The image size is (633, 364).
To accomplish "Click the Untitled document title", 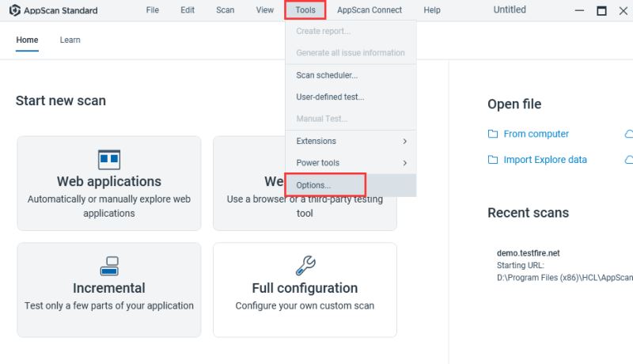I will pos(510,9).
